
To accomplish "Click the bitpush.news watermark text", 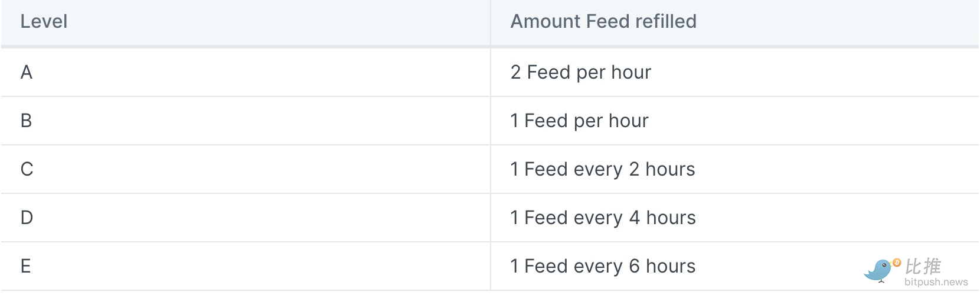I will pyautogui.click(x=936, y=283).
